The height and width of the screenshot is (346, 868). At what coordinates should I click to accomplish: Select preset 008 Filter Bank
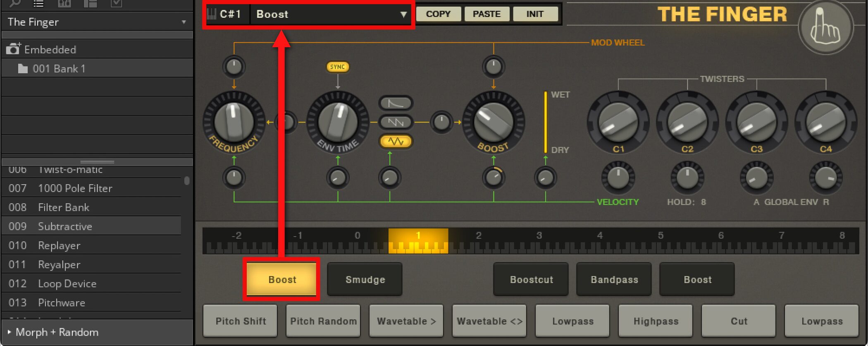[92, 207]
